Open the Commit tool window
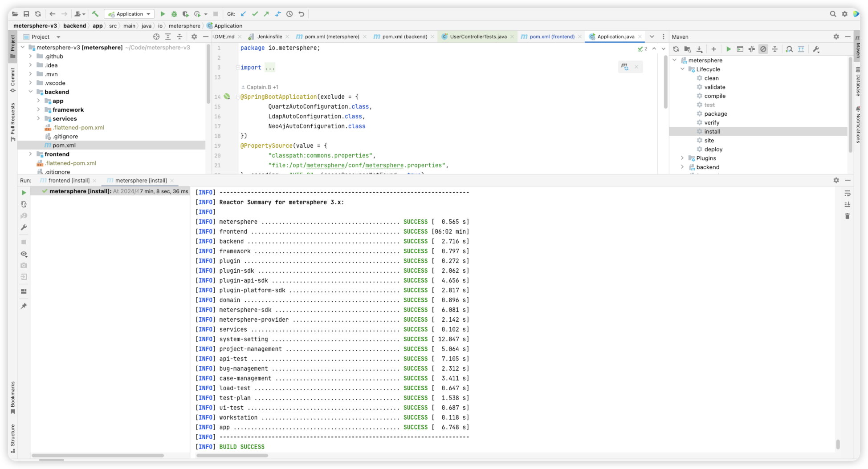 coord(12,80)
